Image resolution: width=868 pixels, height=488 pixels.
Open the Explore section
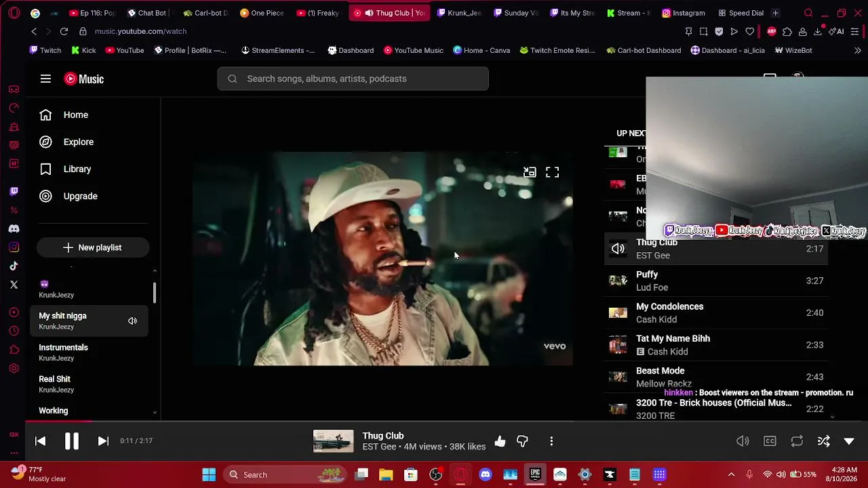click(66, 142)
